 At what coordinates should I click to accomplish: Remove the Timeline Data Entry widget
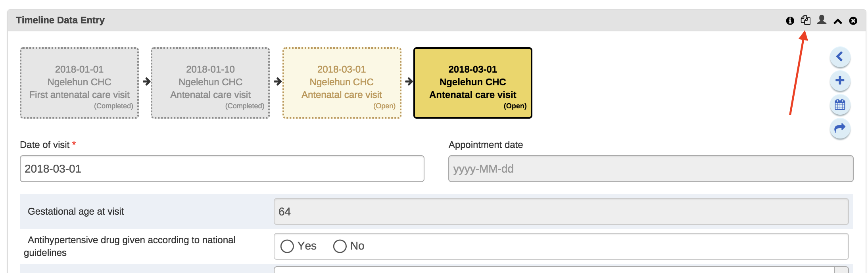853,21
